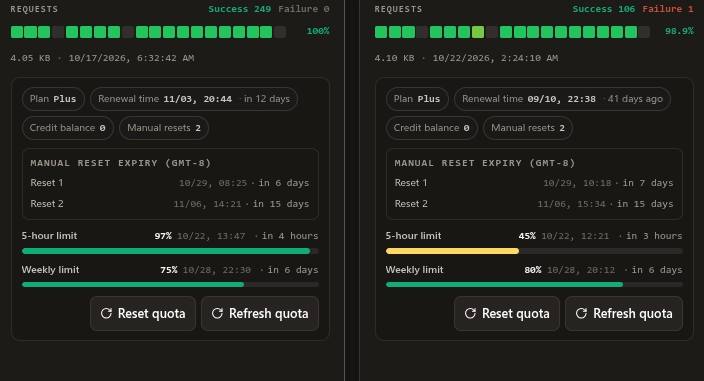Click the '10/28, 22:30' weekly reset time

(x=217, y=270)
